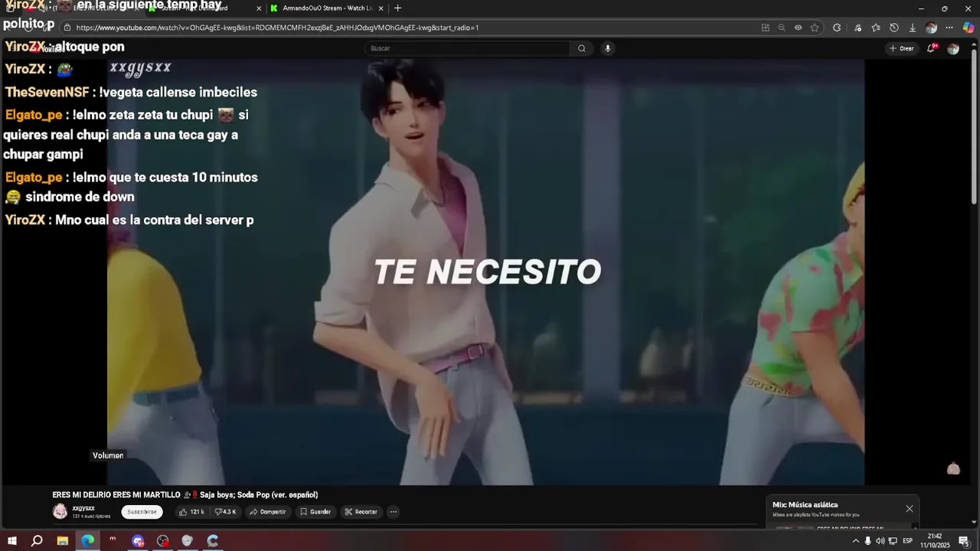Click the music note media toolbar icon
The width and height of the screenshot is (980, 551).
[x=857, y=28]
